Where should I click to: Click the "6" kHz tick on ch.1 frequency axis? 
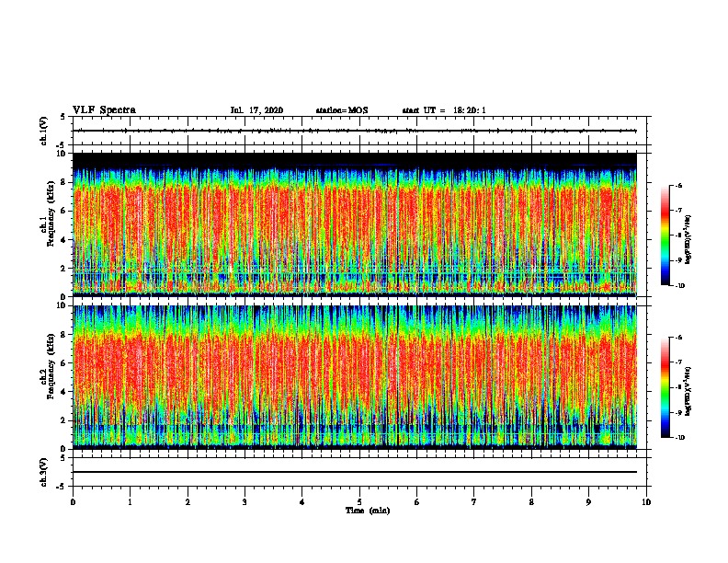63,211
